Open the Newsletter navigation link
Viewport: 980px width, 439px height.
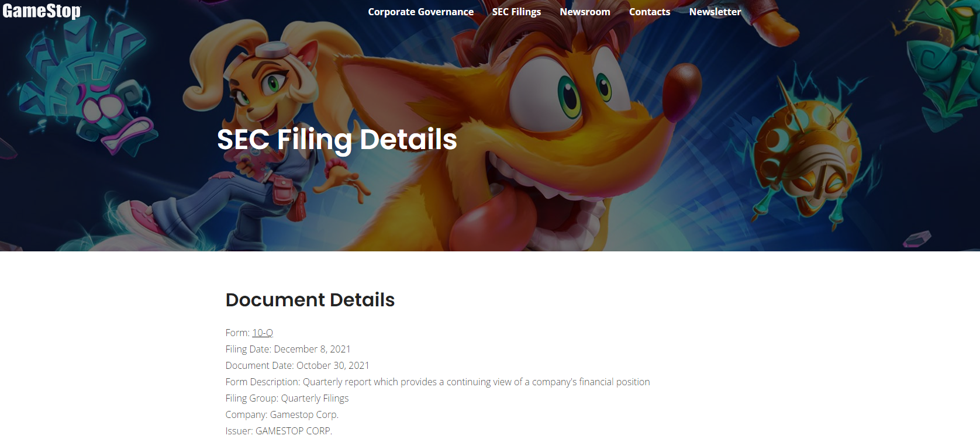[x=715, y=12]
